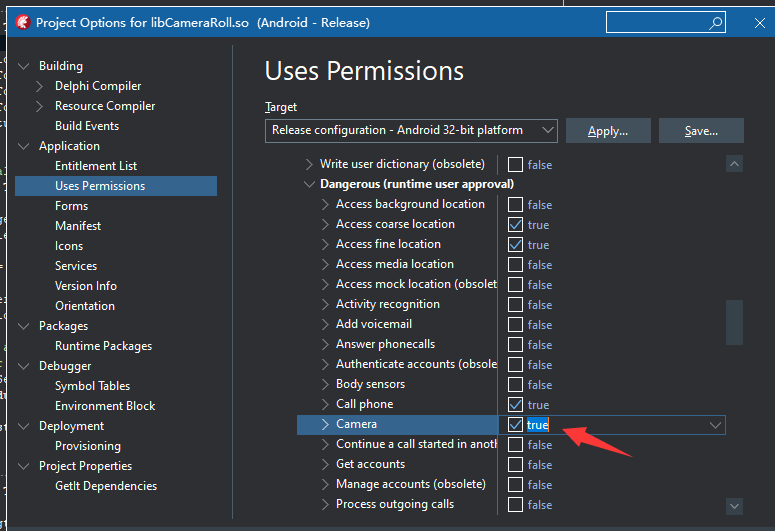This screenshot has width=778, height=531.
Task: Collapse the Building tree section
Action: tap(24, 66)
